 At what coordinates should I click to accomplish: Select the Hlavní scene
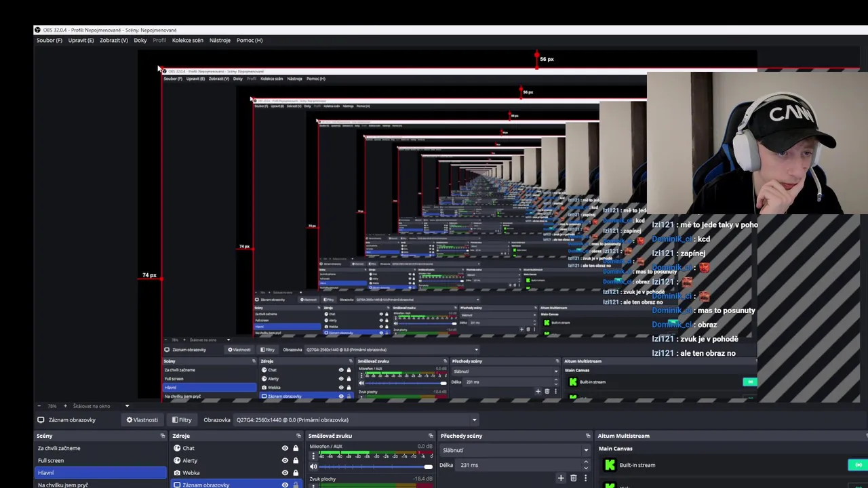point(100,472)
